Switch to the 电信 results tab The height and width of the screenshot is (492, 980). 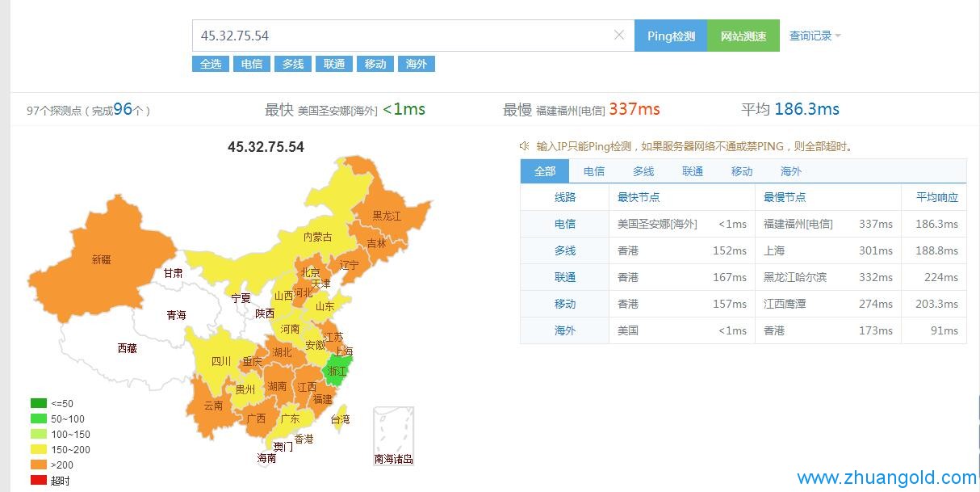point(593,170)
